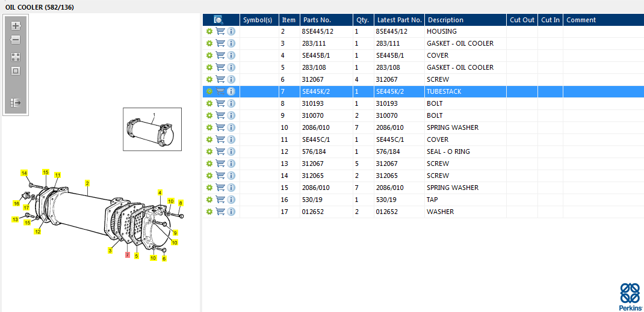This screenshot has height=312, width=644.
Task: Click green gear icon for 283/111 gasket
Action: (x=209, y=43)
